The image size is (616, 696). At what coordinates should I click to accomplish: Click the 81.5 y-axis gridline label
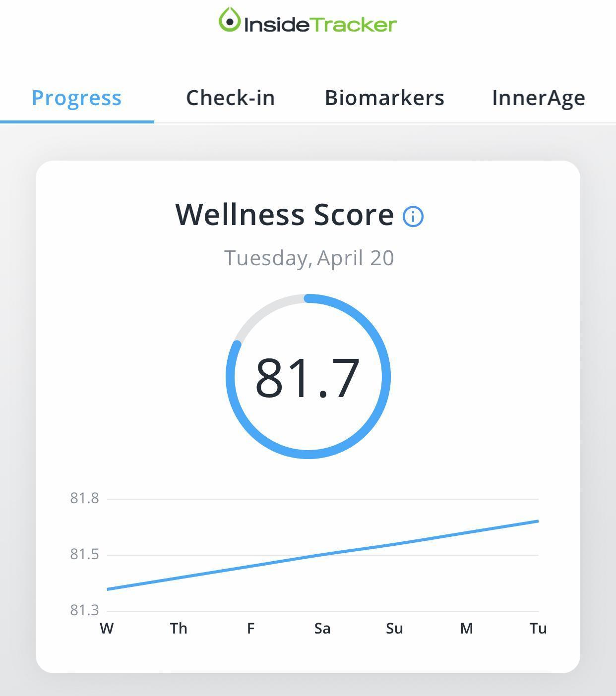84,554
